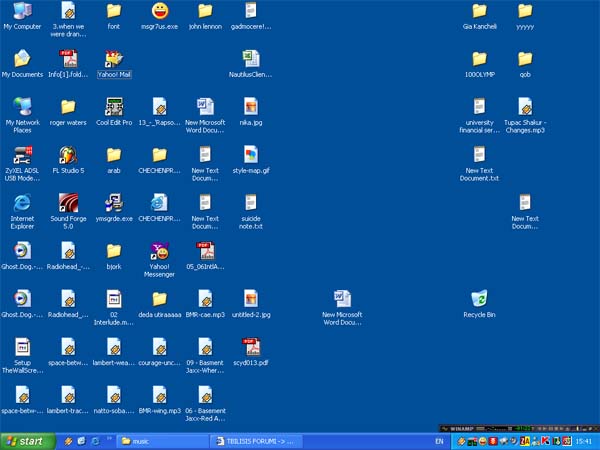Image resolution: width=600 pixels, height=450 pixels.
Task: Select the Tupac Shakur - Changes.mp3 file
Action: coord(525,115)
